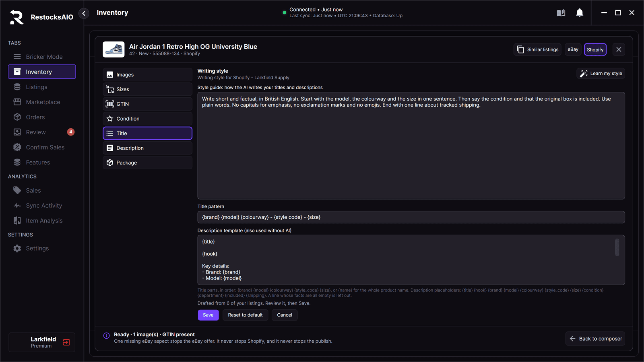644x362 pixels.
Task: Cancel writing style edits
Action: click(285, 315)
